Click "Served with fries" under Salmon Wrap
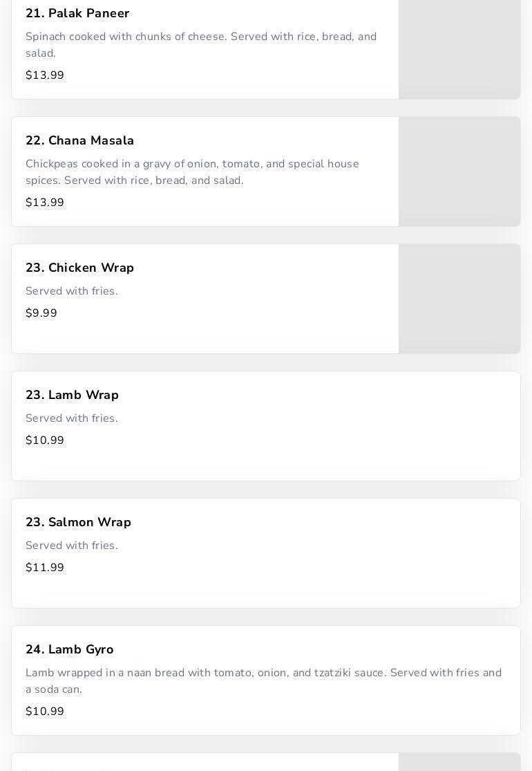The height and width of the screenshot is (771, 532). point(72,546)
